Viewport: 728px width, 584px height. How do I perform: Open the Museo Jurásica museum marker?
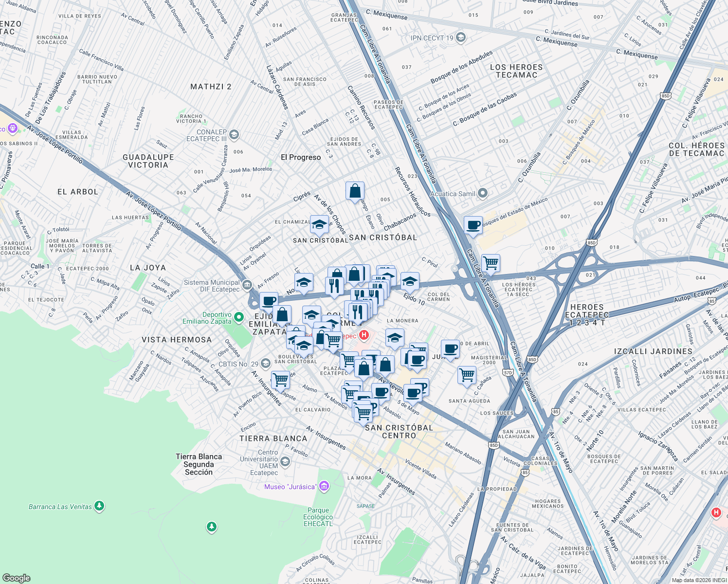324,485
